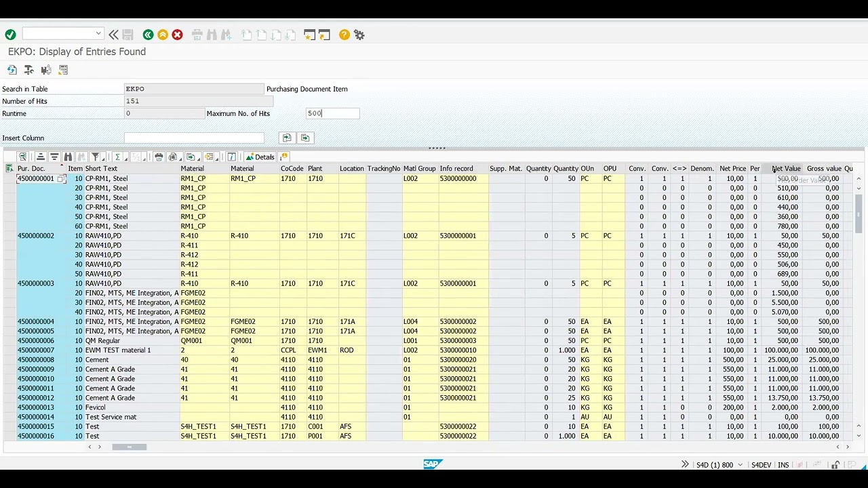Click the grayed Save disk icon
This screenshot has width=868, height=488.
(127, 35)
